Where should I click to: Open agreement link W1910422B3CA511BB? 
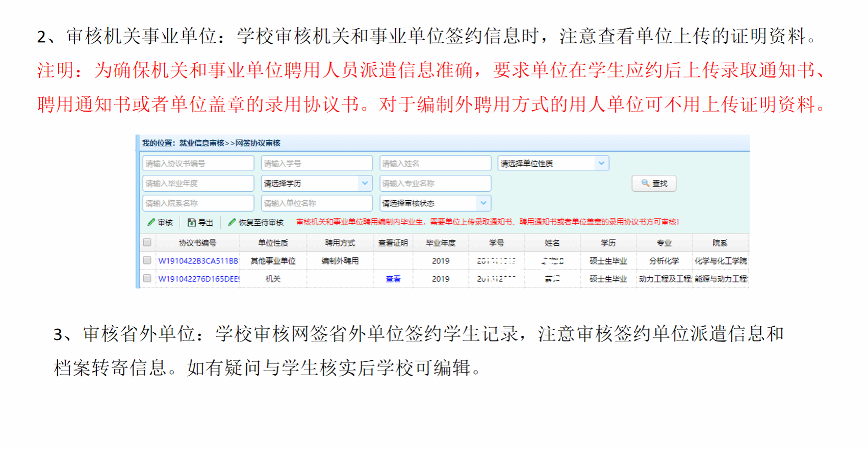[x=198, y=261]
